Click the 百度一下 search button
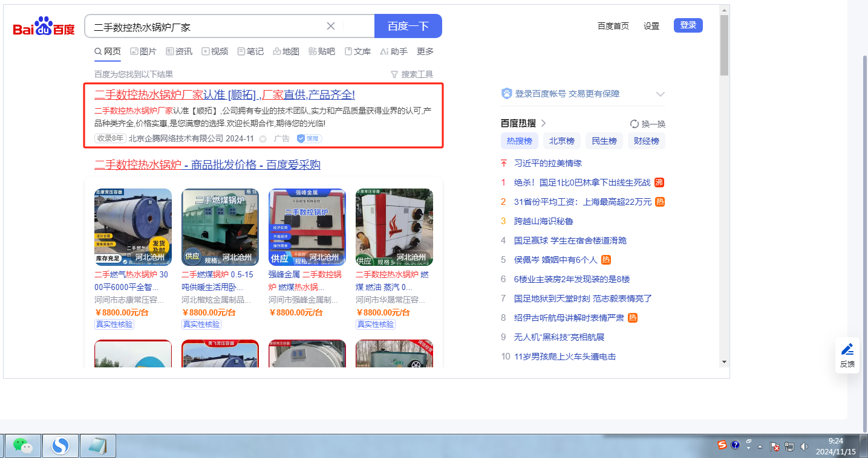 click(x=408, y=26)
